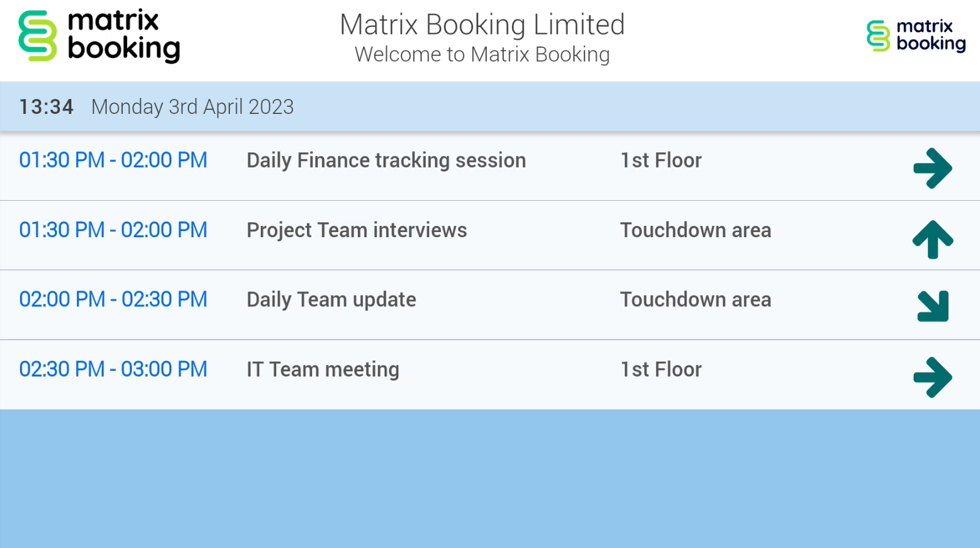Click the small Matrix Booking logo at right

915,36
